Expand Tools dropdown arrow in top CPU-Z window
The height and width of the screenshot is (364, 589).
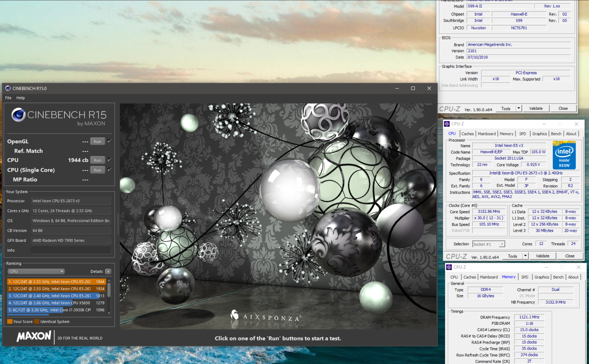coord(519,108)
